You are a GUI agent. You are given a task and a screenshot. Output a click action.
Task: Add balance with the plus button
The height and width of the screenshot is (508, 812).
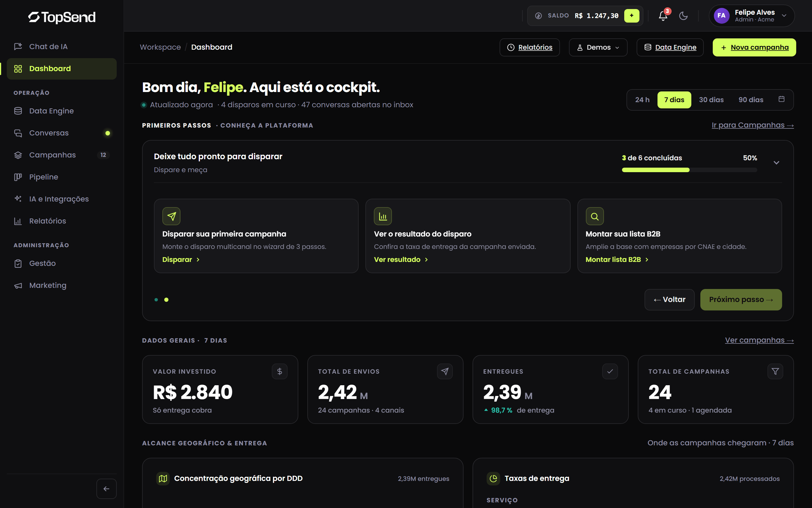pyautogui.click(x=632, y=16)
